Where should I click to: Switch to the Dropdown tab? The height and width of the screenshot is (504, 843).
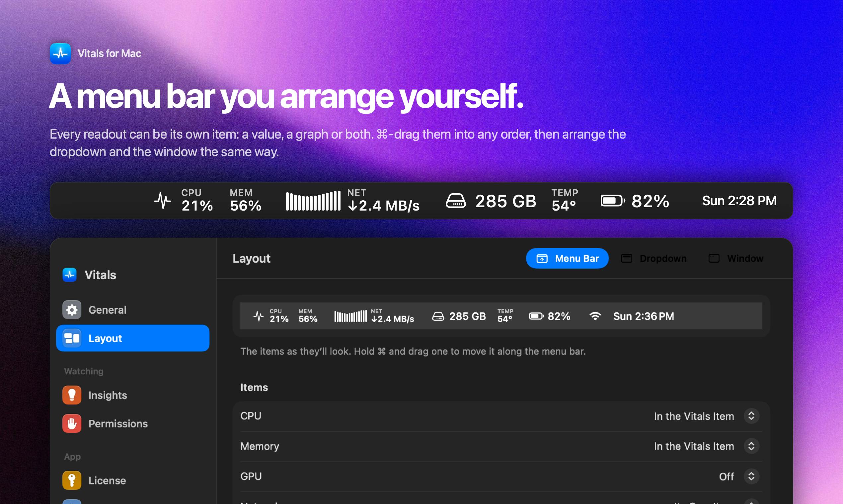click(x=654, y=258)
